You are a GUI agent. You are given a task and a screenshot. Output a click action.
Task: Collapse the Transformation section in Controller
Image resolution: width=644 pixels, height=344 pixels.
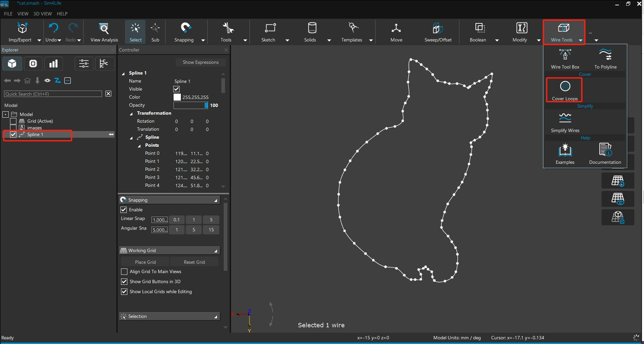click(131, 114)
